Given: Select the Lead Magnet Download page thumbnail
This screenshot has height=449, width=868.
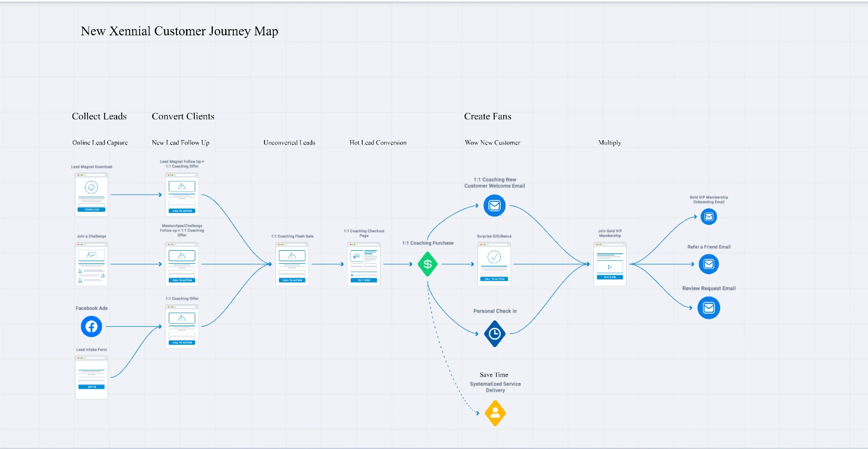Looking at the screenshot, I should click(92, 195).
